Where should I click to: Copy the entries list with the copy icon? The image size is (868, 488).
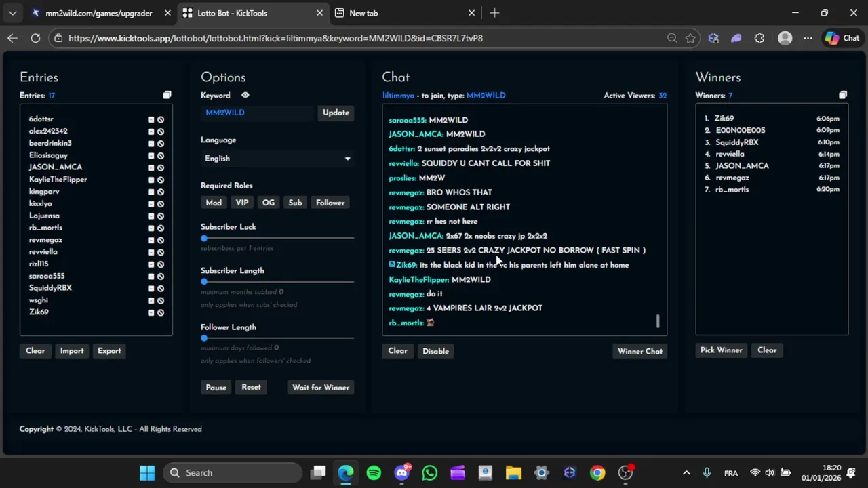coord(167,96)
